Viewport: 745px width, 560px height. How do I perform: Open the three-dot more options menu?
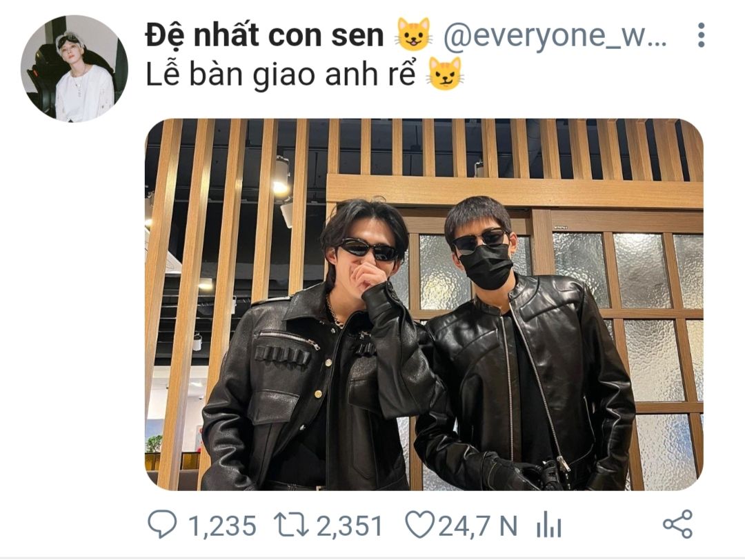click(x=702, y=34)
